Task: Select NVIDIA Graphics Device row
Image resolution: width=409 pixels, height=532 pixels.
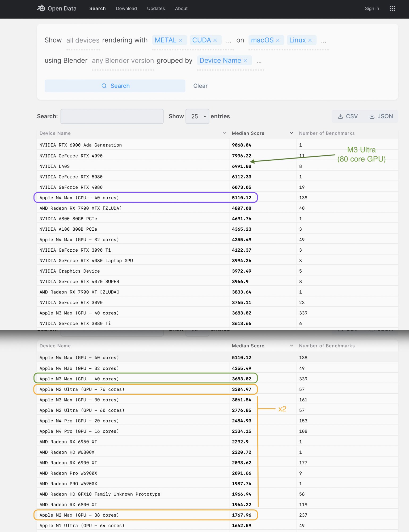Action: 217,271
